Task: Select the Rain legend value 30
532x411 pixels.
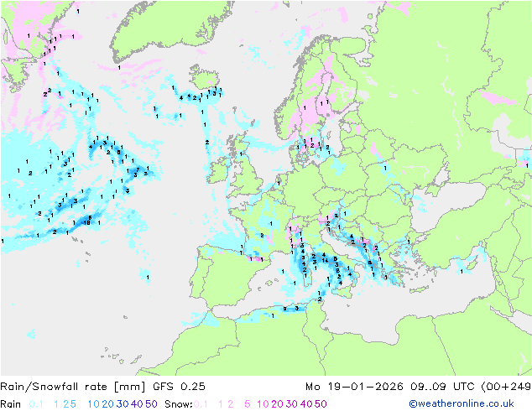Action: [123, 404]
